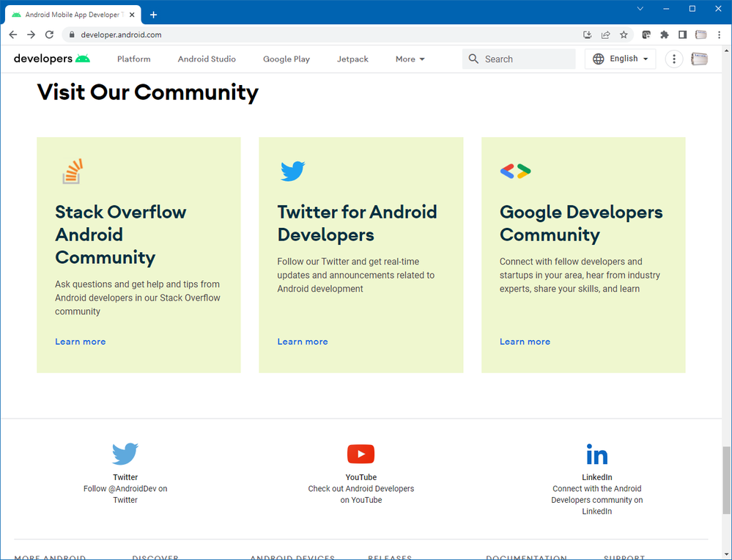732x560 pixels.
Task: Learn more about Twitter for Android Developers
Action: click(303, 342)
